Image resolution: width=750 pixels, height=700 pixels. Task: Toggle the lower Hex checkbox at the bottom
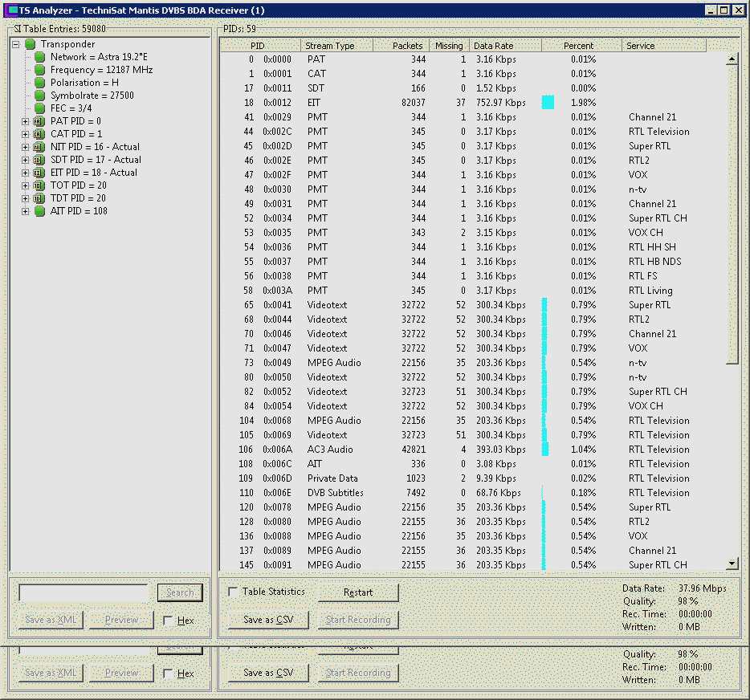click(167, 674)
